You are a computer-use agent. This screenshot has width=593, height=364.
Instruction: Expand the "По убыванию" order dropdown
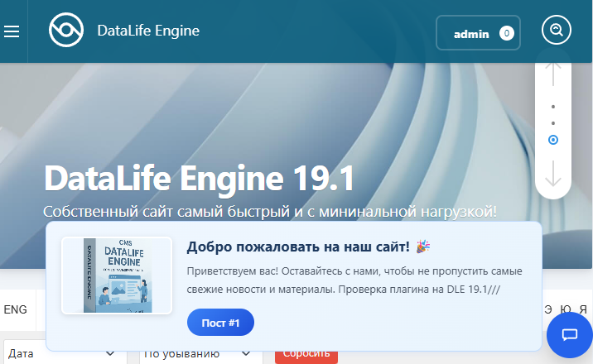[200, 353]
